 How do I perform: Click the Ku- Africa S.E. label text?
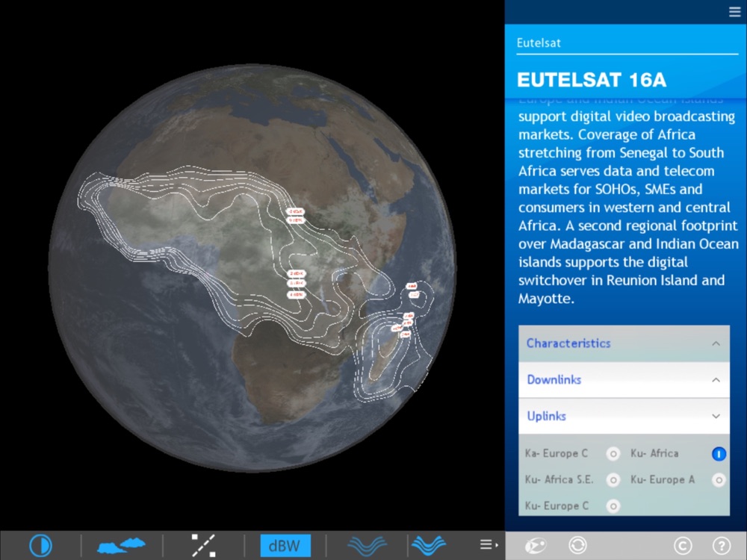tap(560, 479)
